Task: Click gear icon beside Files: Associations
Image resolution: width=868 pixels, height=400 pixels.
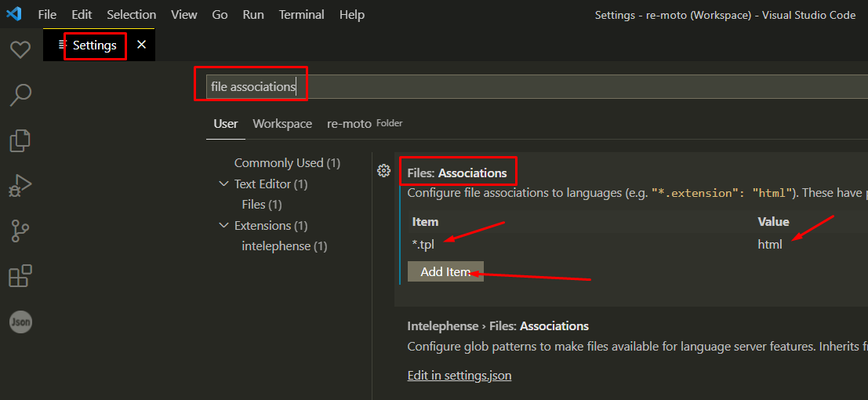Action: [383, 171]
